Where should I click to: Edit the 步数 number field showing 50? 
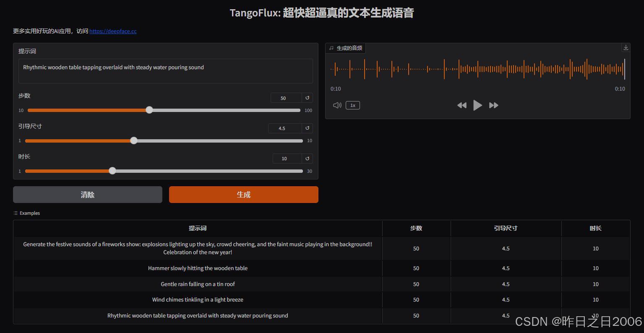pyautogui.click(x=286, y=98)
